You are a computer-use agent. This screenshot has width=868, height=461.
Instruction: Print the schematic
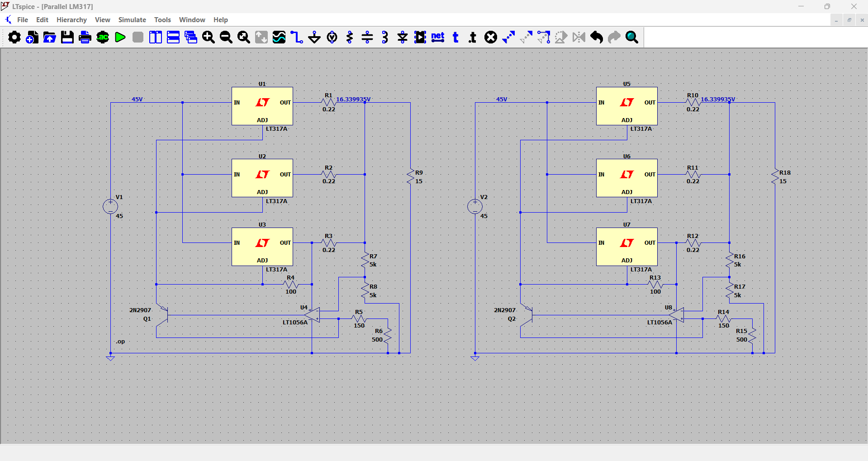click(x=85, y=37)
